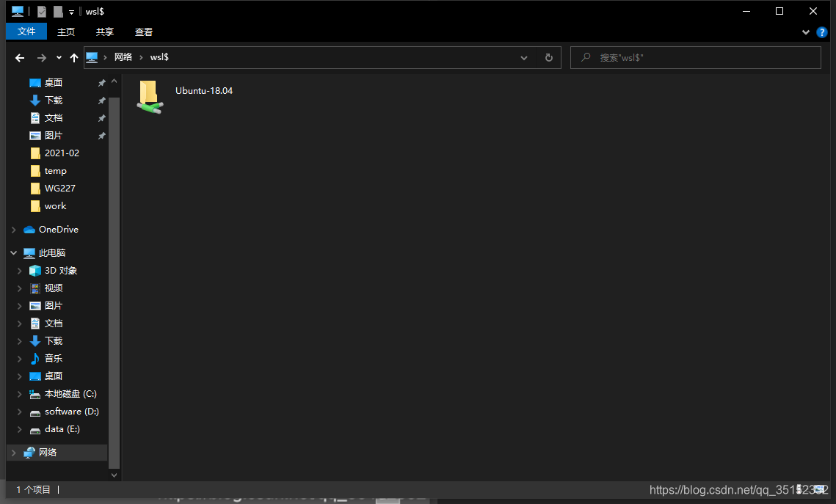
Task: Click 网络 breadcrumb in address bar
Action: pyautogui.click(x=123, y=57)
